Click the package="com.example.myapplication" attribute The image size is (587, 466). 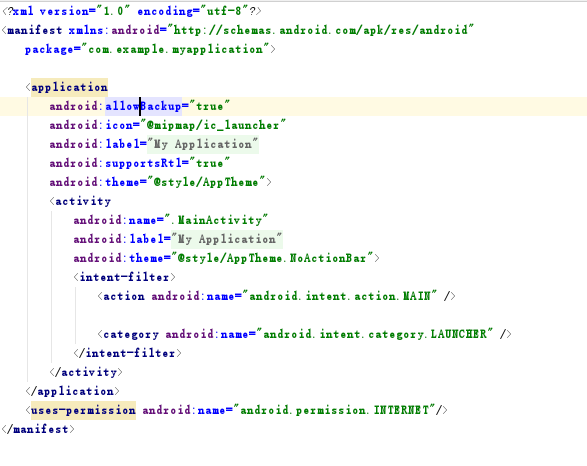147,49
